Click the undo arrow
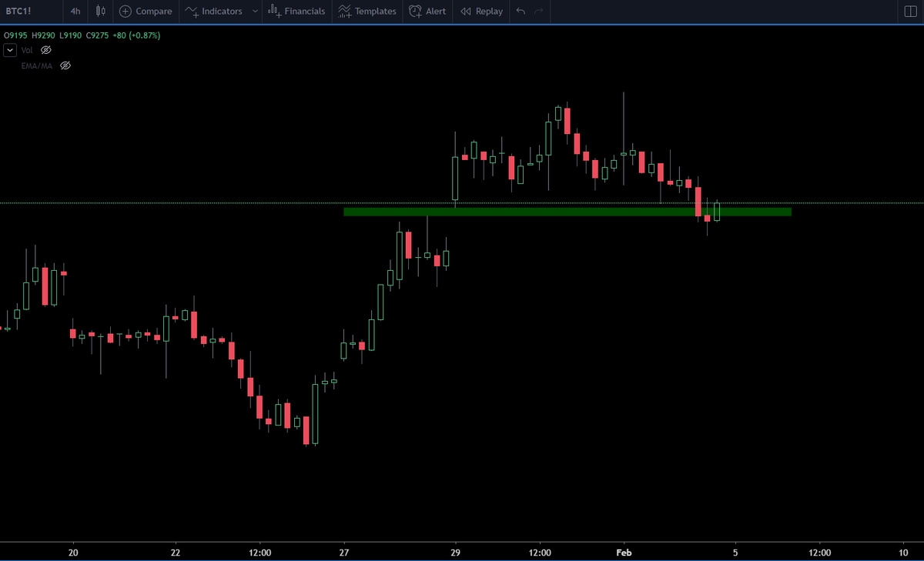924x561 pixels. [521, 12]
